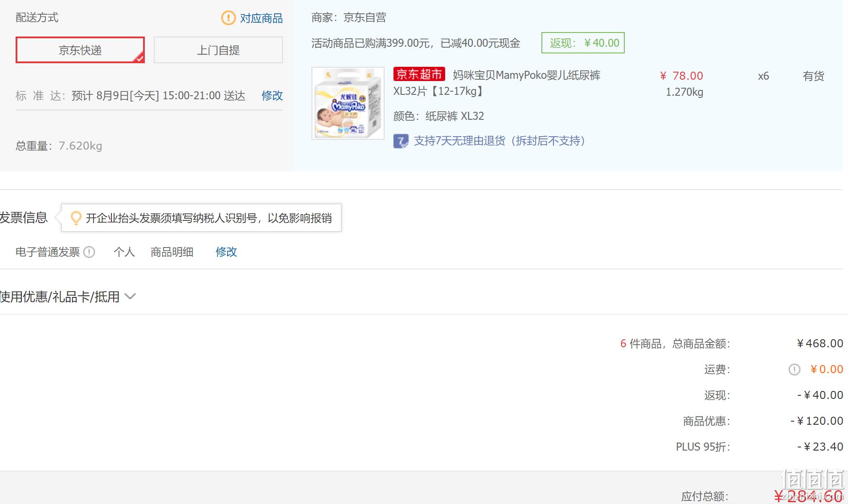Click the 京东超市 red tag
The image size is (848, 504).
(419, 74)
